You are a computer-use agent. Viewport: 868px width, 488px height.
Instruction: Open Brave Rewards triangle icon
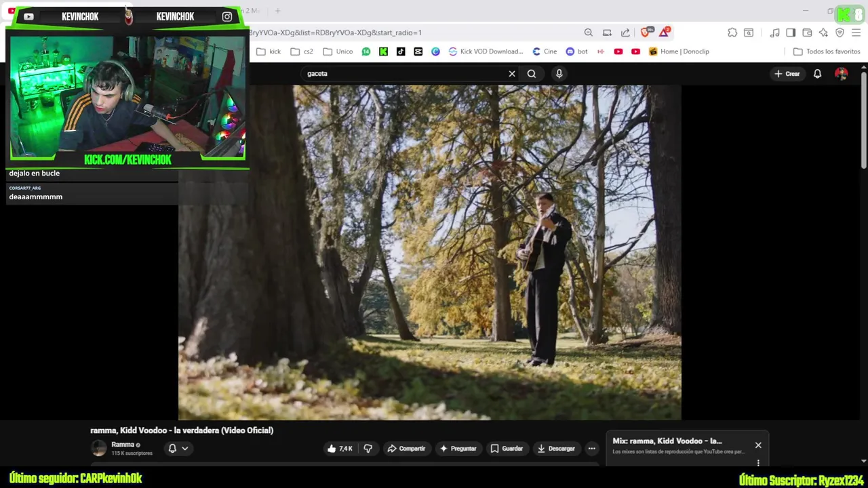[x=665, y=32]
